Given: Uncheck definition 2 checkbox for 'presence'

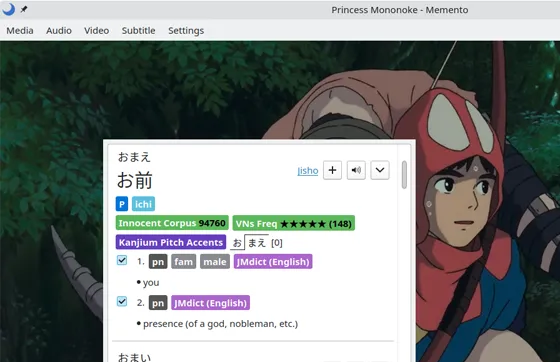Looking at the screenshot, I should (122, 301).
